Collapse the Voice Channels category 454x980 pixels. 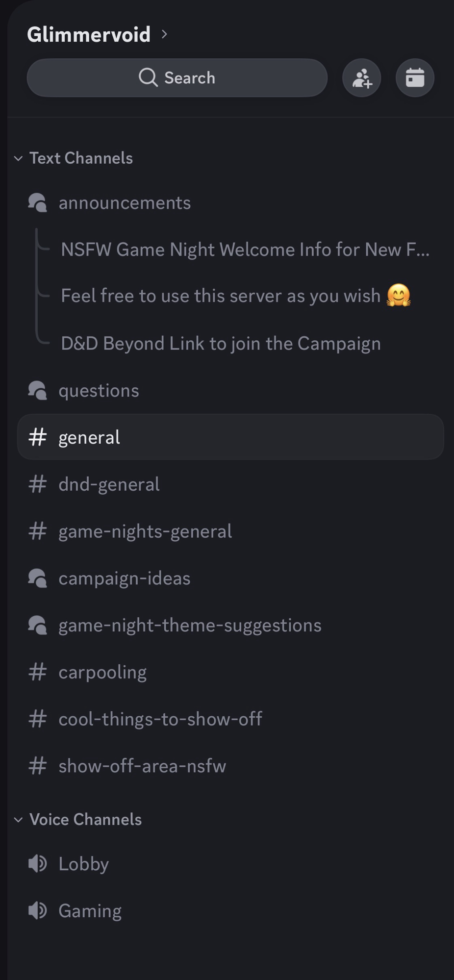coord(19,820)
